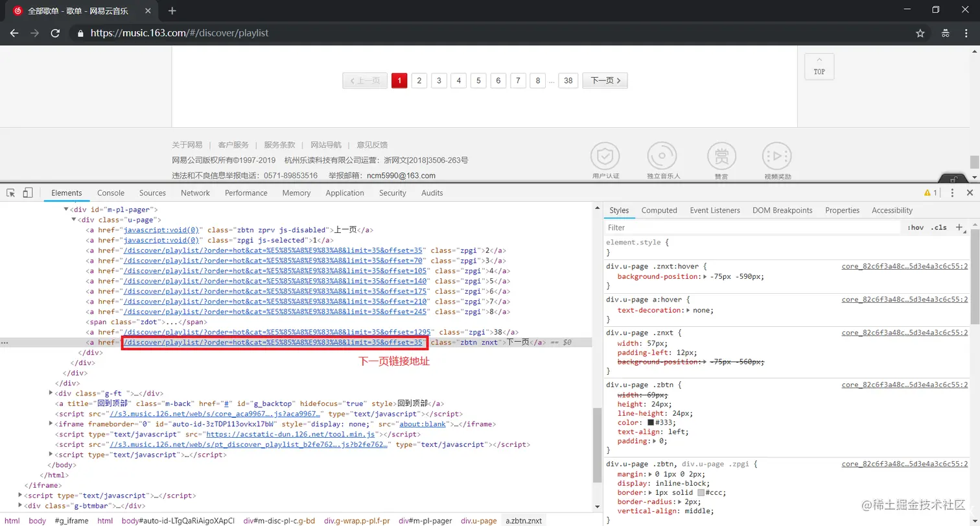Go to page 5 of playlists
The image size is (980, 526).
[478, 80]
